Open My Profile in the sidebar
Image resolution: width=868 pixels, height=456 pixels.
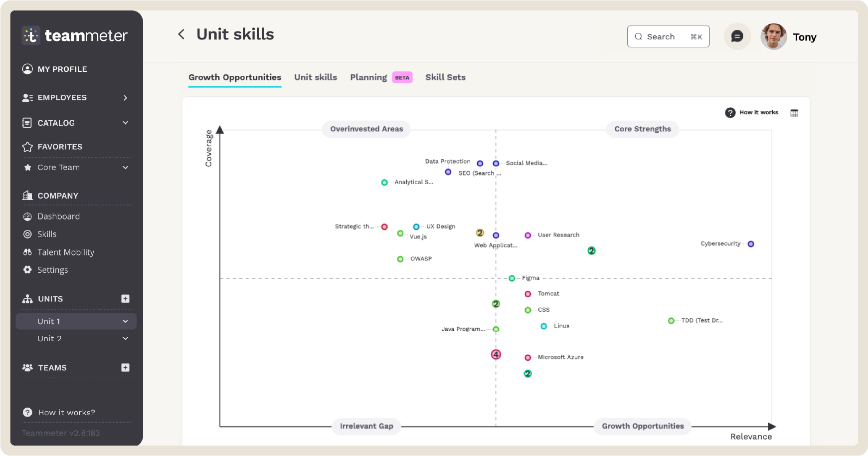(62, 69)
